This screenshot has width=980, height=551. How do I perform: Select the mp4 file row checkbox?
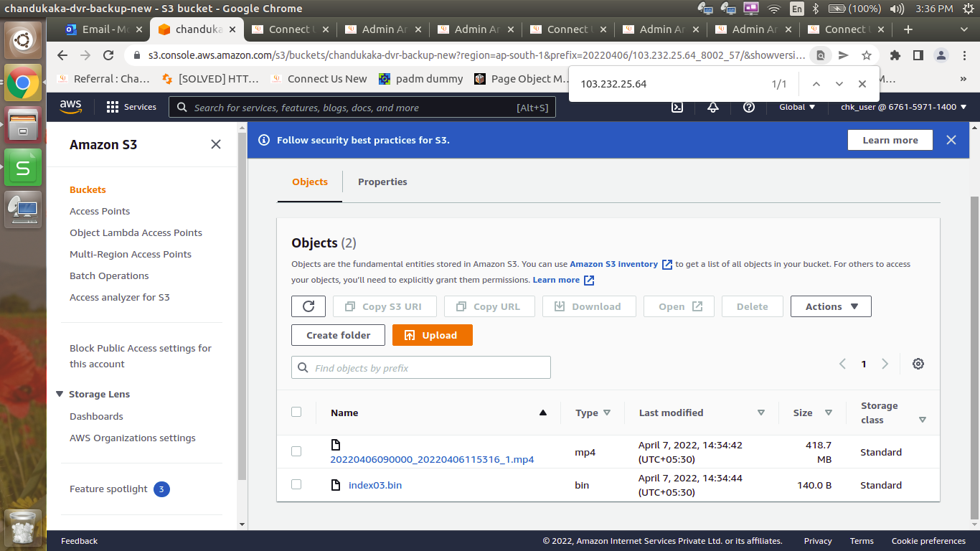[x=296, y=451]
